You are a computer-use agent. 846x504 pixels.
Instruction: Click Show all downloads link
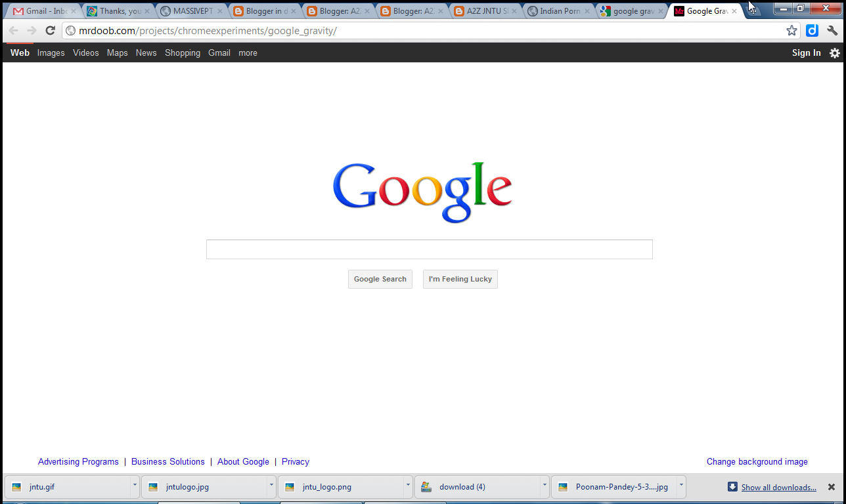779,488
